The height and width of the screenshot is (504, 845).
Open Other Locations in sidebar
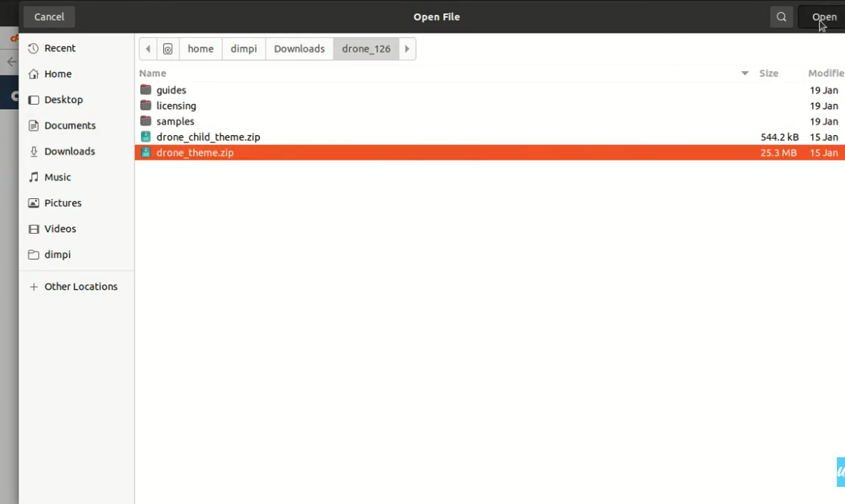tap(80, 287)
